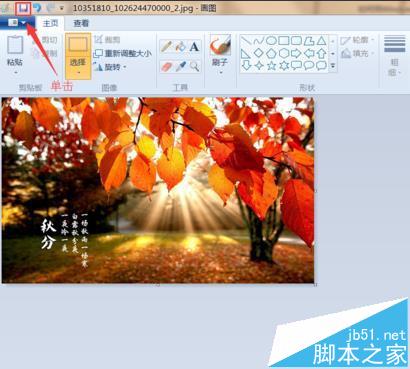The image size is (410, 369).
Task: Click the grayed Redo arrow in quick access toolbar
Action: pos(50,8)
